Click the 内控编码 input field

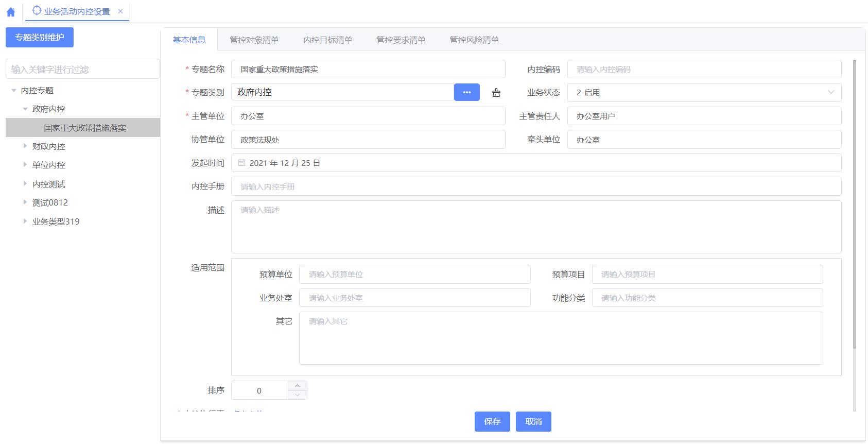[x=704, y=69]
